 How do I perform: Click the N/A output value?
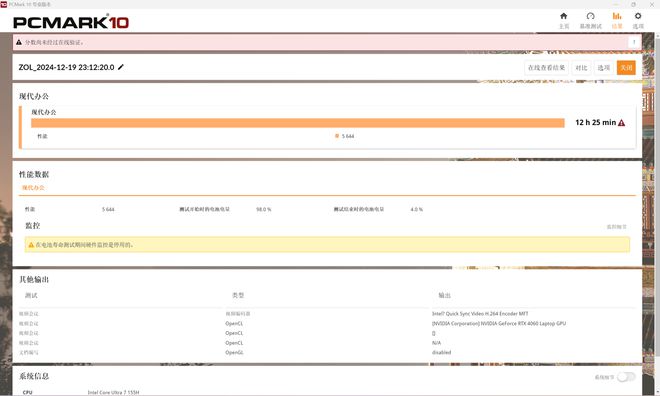tap(436, 343)
